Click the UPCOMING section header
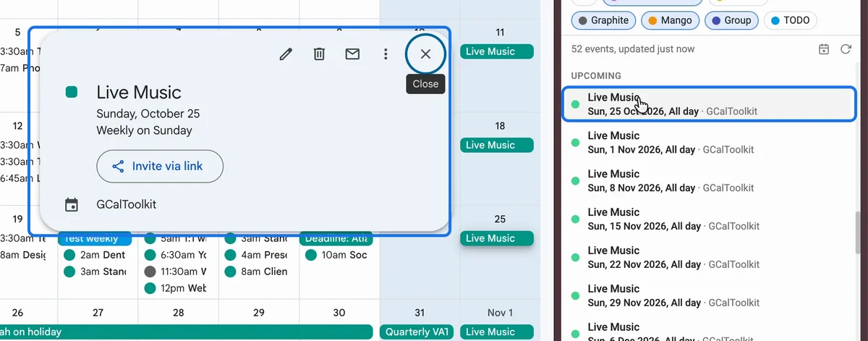Image resolution: width=868 pixels, height=341 pixels. [x=596, y=75]
